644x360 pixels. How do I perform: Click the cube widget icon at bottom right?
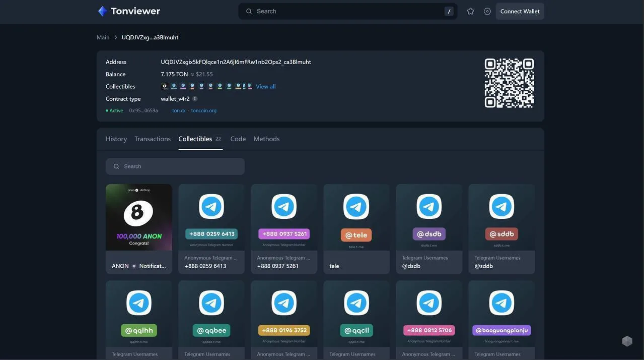point(627,341)
